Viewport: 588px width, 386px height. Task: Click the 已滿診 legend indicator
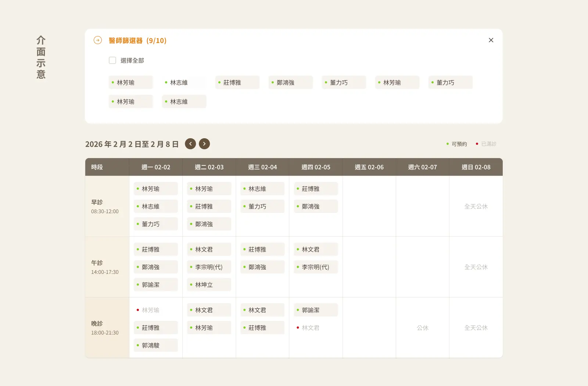[x=486, y=144]
